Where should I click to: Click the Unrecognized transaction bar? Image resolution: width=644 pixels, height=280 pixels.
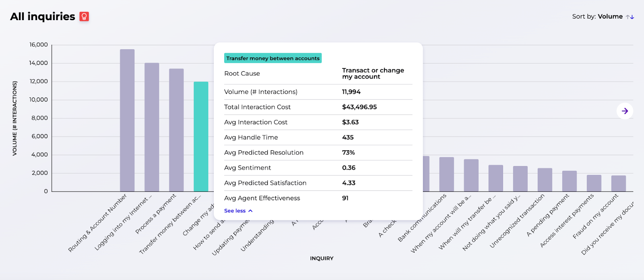click(520, 179)
